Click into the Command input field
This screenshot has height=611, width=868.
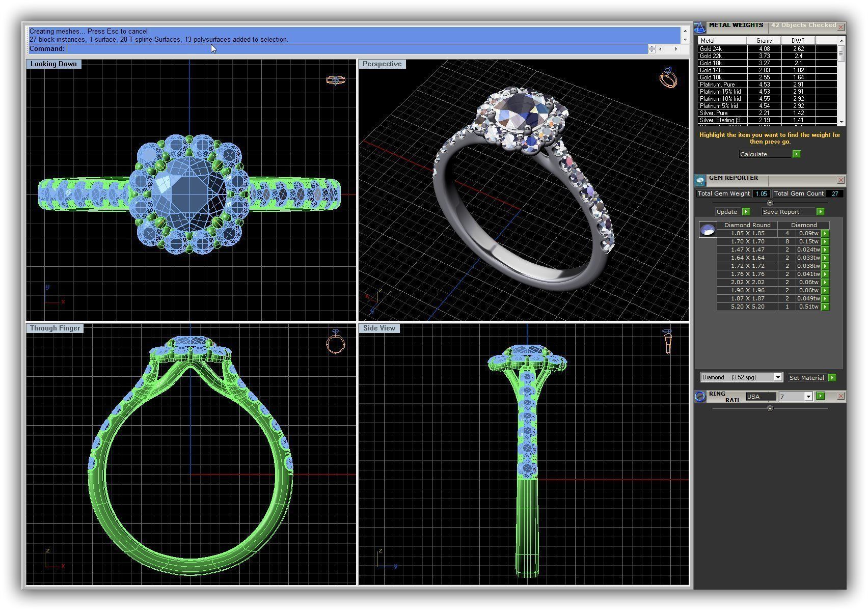coord(357,49)
